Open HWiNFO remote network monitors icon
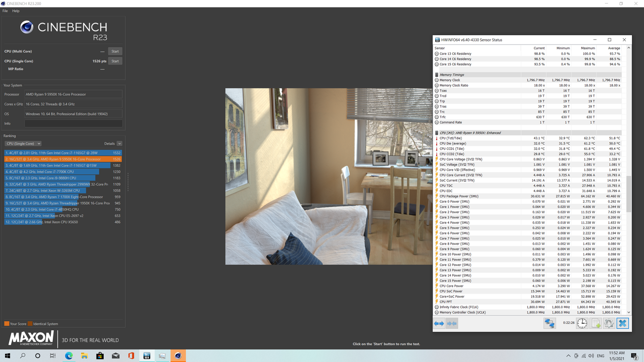 coord(549,323)
